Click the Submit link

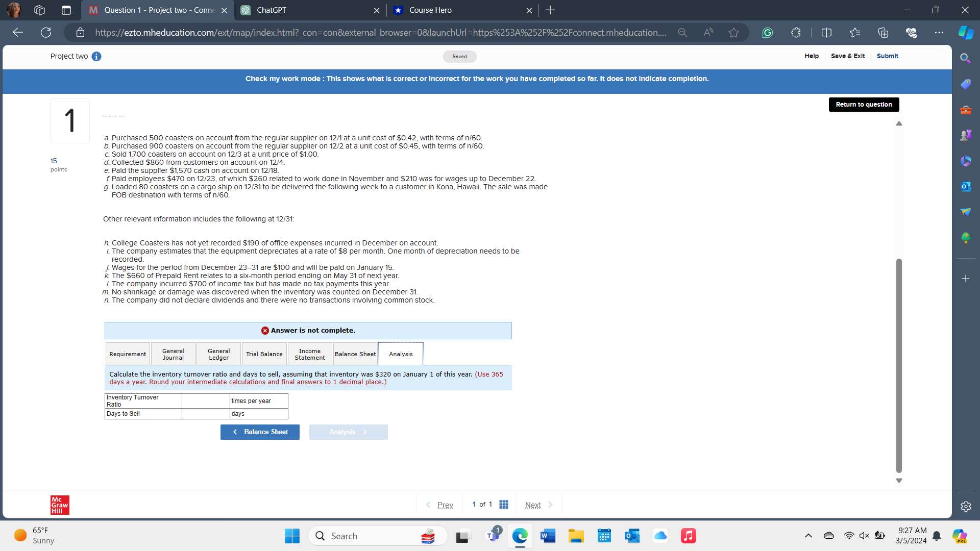click(887, 56)
